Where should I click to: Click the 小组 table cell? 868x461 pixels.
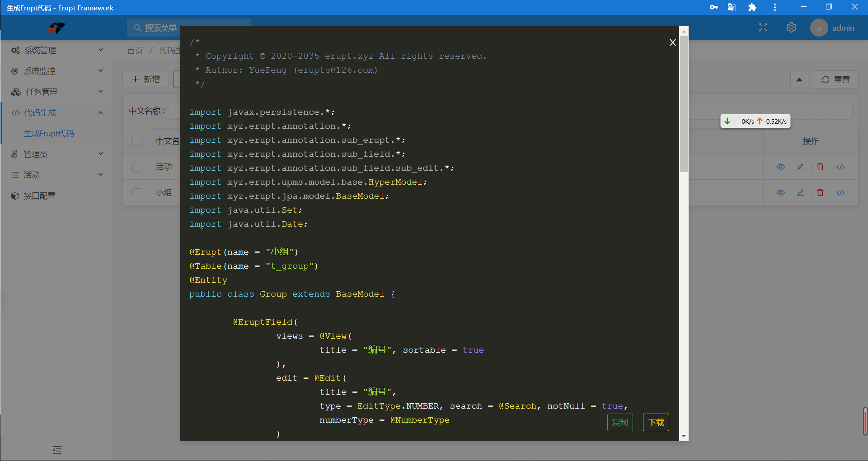click(164, 193)
